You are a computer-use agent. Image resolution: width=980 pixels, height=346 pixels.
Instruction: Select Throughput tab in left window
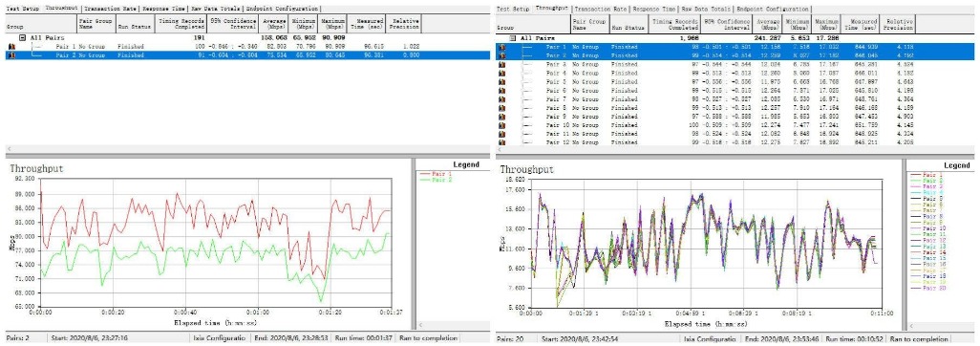coord(60,9)
